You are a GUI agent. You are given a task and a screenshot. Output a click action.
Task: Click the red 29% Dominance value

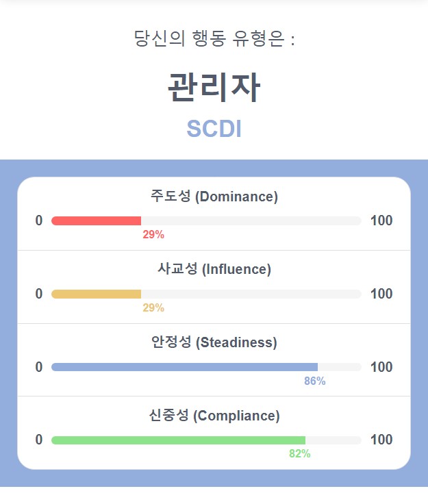pyautogui.click(x=153, y=235)
